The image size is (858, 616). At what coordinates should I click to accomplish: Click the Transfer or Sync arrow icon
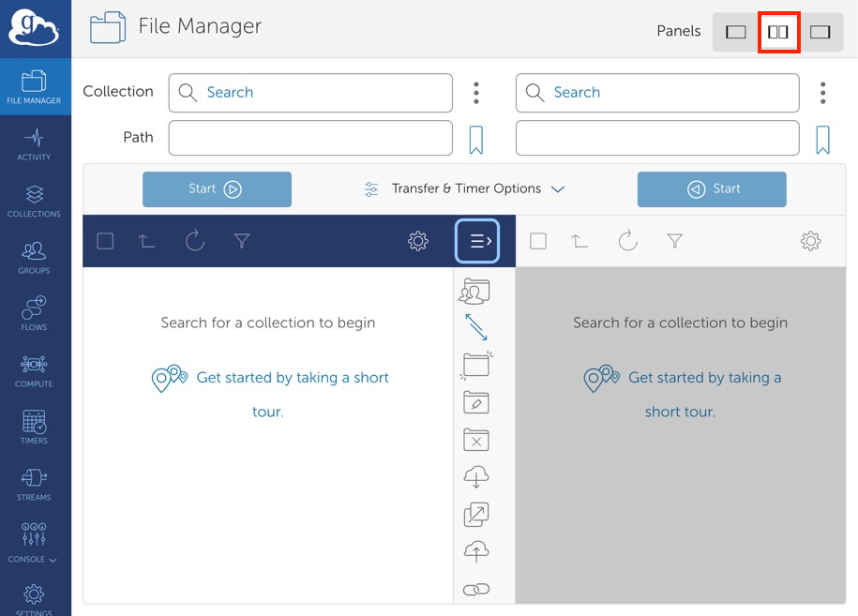pyautogui.click(x=476, y=327)
